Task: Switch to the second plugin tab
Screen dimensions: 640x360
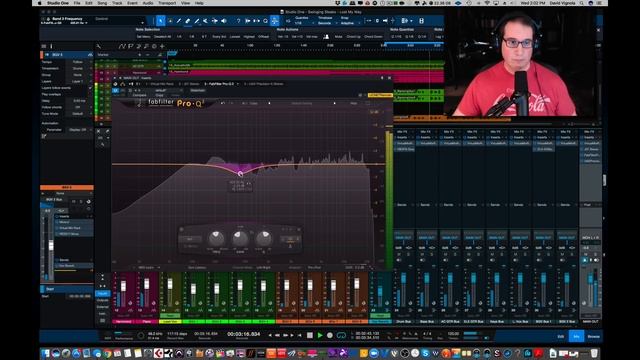Action: [x=190, y=84]
